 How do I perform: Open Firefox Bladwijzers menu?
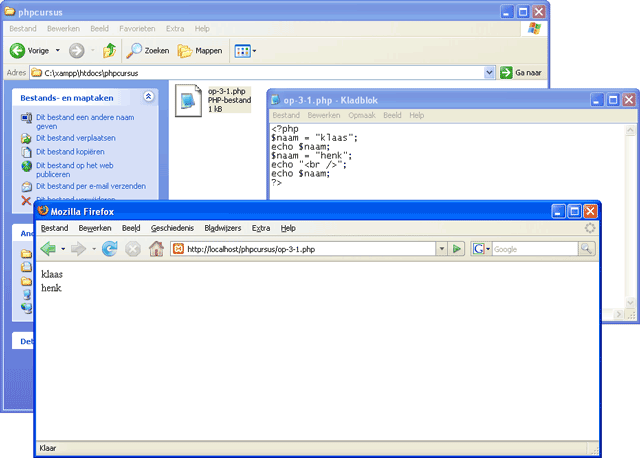pos(222,228)
